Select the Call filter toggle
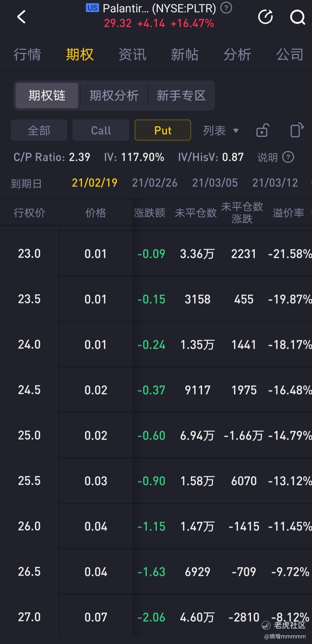This screenshot has height=644, width=312. coord(101,130)
